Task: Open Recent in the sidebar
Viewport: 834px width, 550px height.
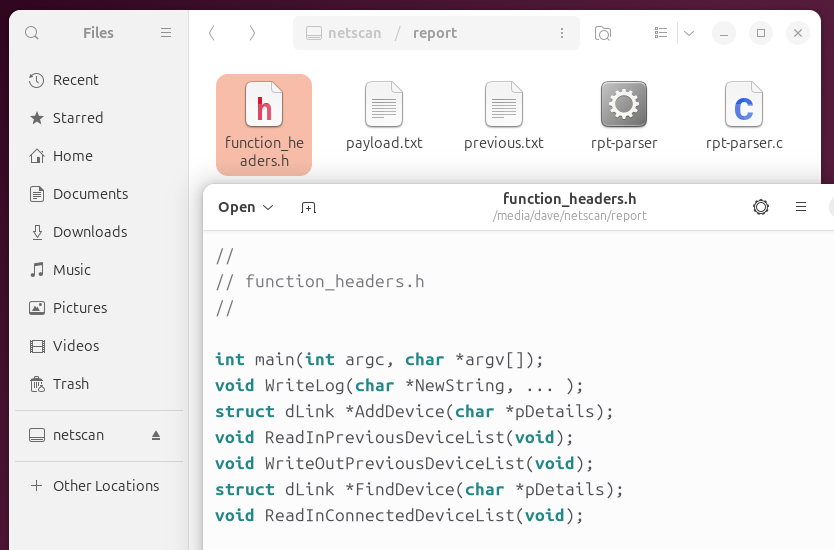Action: coord(99,80)
